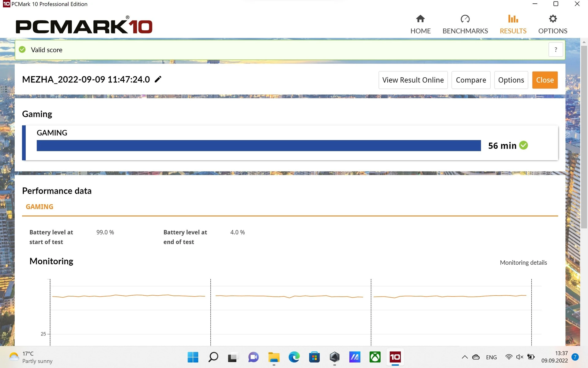Open the MyASUS app in taskbar
Image resolution: width=588 pixels, height=368 pixels.
click(x=355, y=357)
